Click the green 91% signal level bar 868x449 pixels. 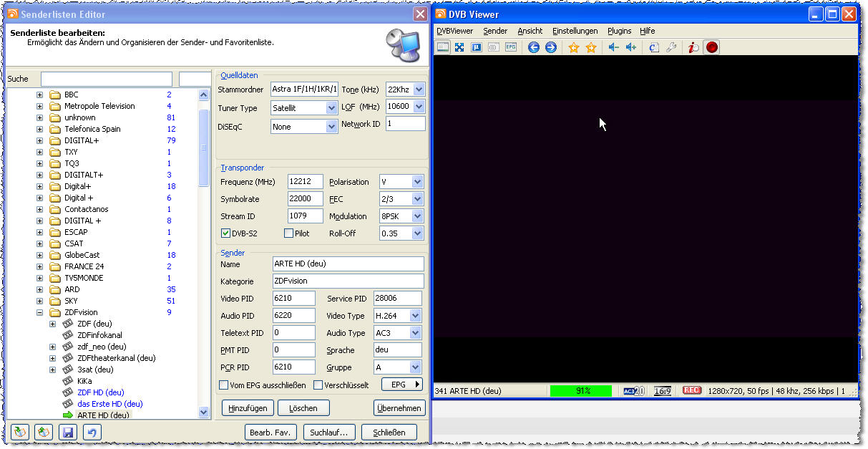580,391
